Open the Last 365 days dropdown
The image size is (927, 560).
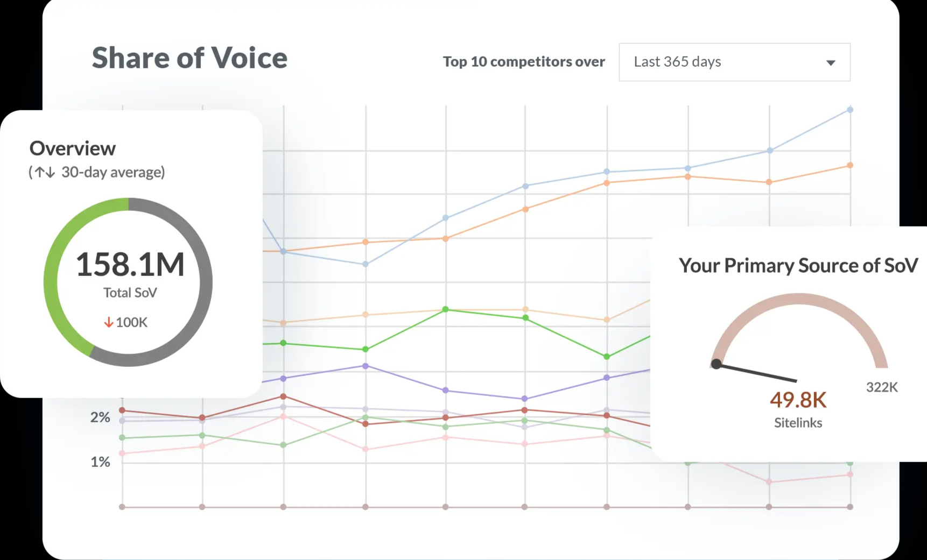(x=734, y=62)
